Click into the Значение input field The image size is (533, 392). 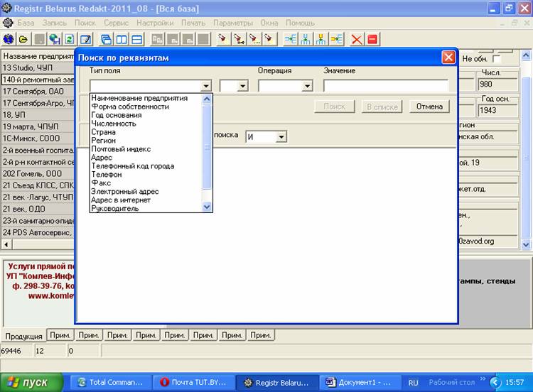pos(385,86)
